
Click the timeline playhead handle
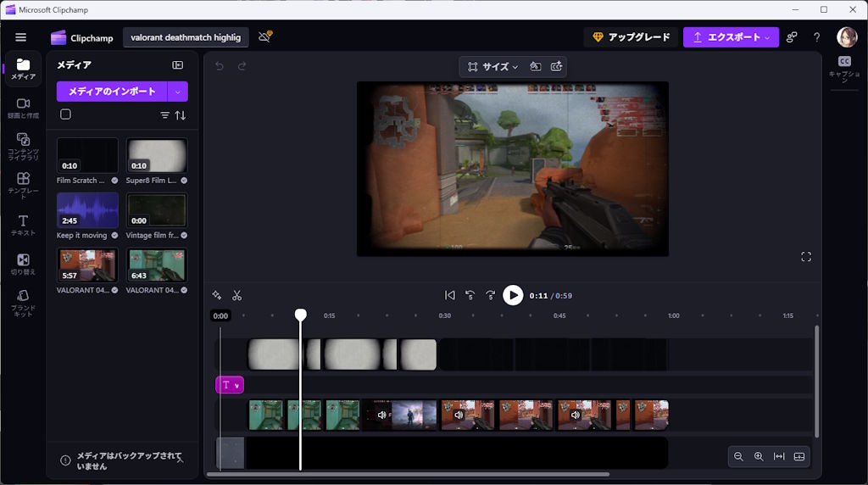[301, 315]
